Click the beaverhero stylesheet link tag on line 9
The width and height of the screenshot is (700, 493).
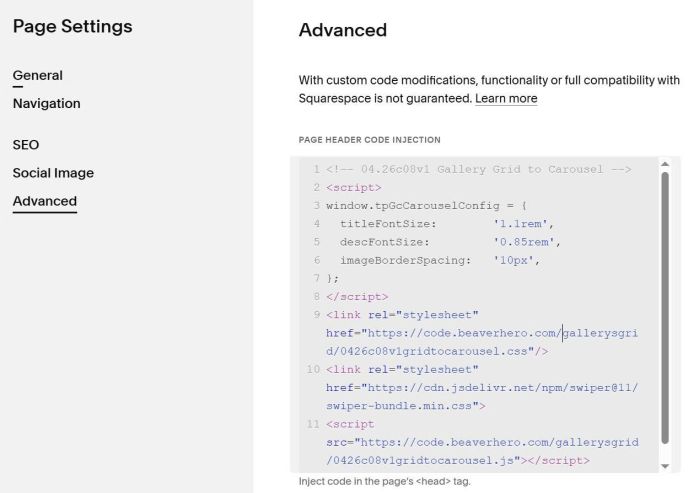(402, 315)
